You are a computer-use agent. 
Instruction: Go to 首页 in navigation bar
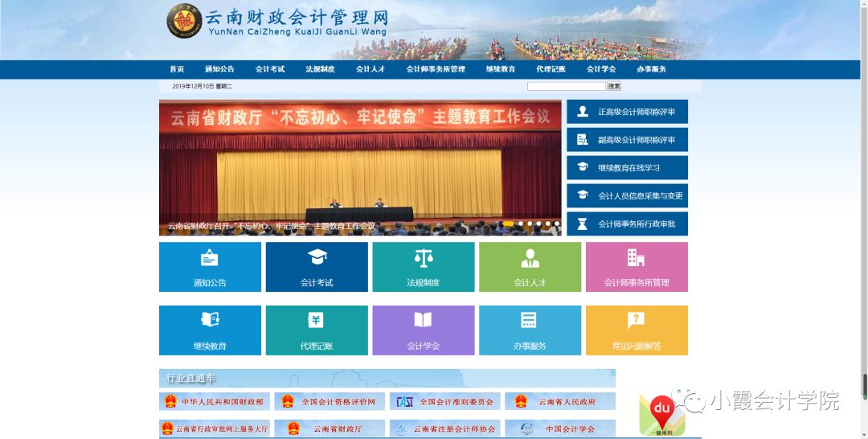coord(177,69)
